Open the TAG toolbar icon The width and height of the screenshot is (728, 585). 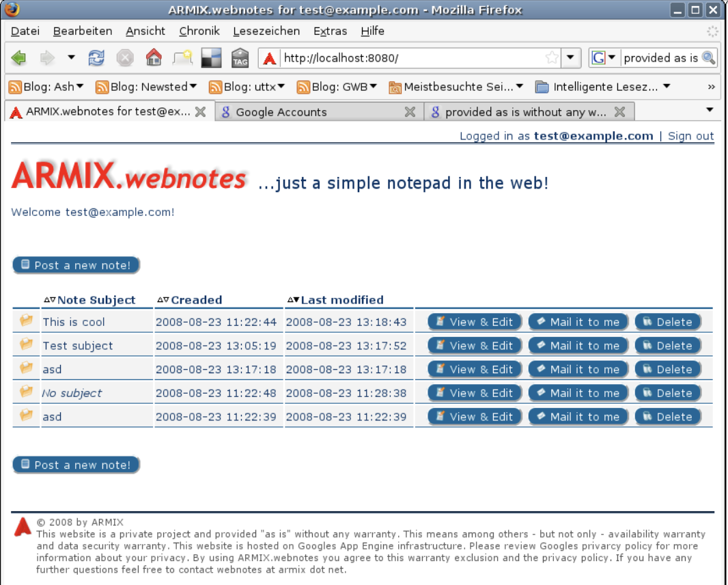pos(240,57)
